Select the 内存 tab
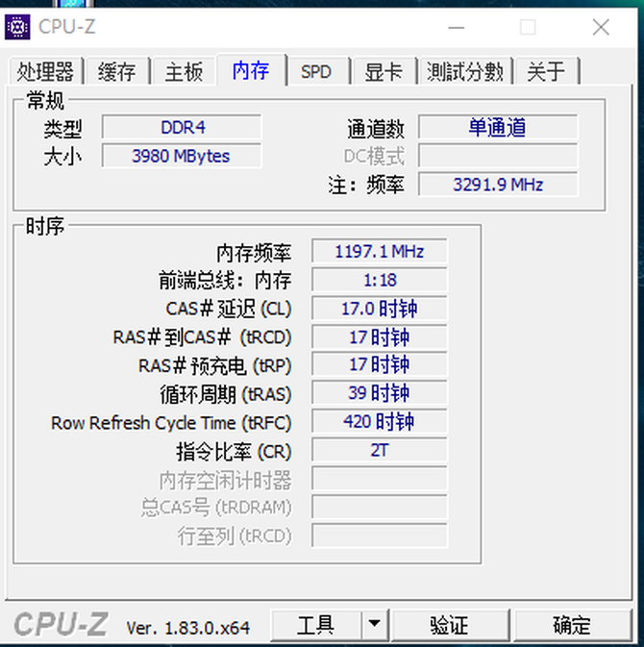644x647 pixels. tap(251, 70)
